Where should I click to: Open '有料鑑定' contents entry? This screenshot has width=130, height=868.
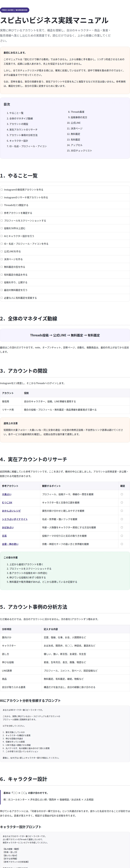click(x=75, y=139)
